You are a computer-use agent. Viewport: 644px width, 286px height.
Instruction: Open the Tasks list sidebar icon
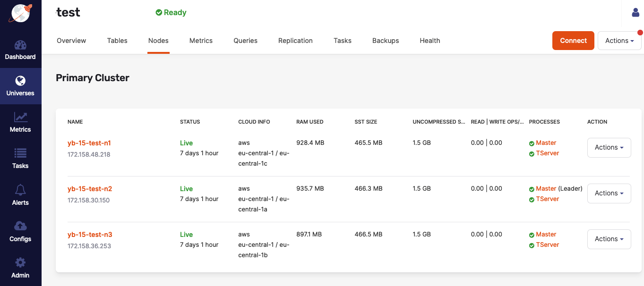[x=20, y=159]
